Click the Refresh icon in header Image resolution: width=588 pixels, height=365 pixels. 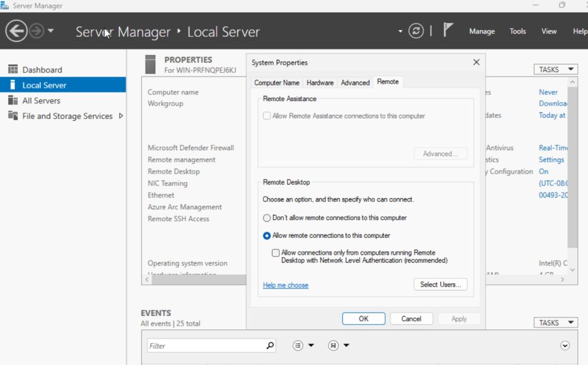pyautogui.click(x=416, y=31)
